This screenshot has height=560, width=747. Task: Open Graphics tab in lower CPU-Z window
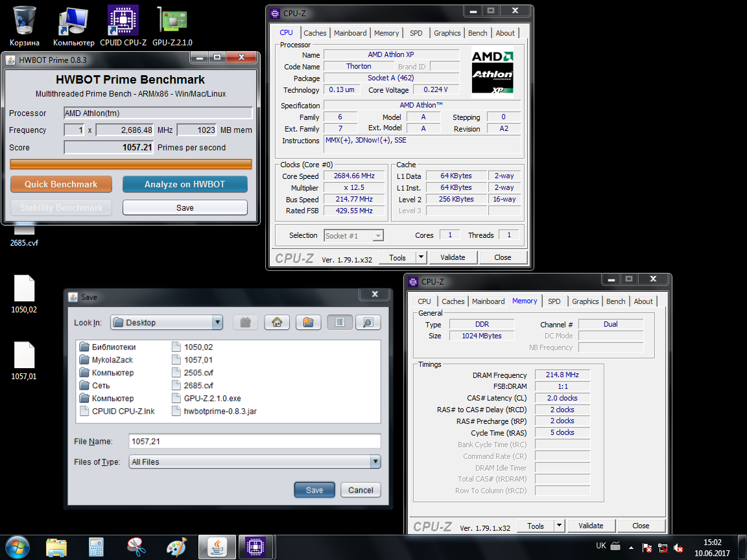(585, 301)
